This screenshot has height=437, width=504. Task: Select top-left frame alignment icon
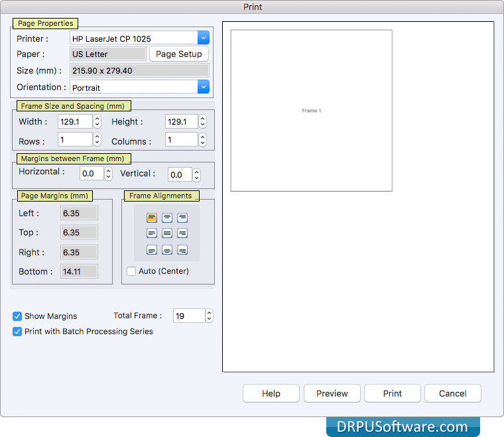(x=152, y=218)
